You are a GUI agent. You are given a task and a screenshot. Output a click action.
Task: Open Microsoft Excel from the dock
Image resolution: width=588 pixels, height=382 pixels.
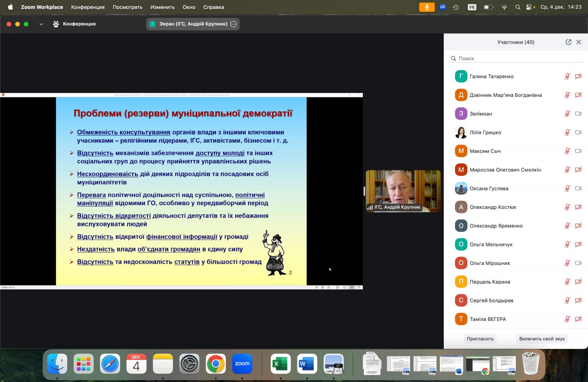[280, 364]
